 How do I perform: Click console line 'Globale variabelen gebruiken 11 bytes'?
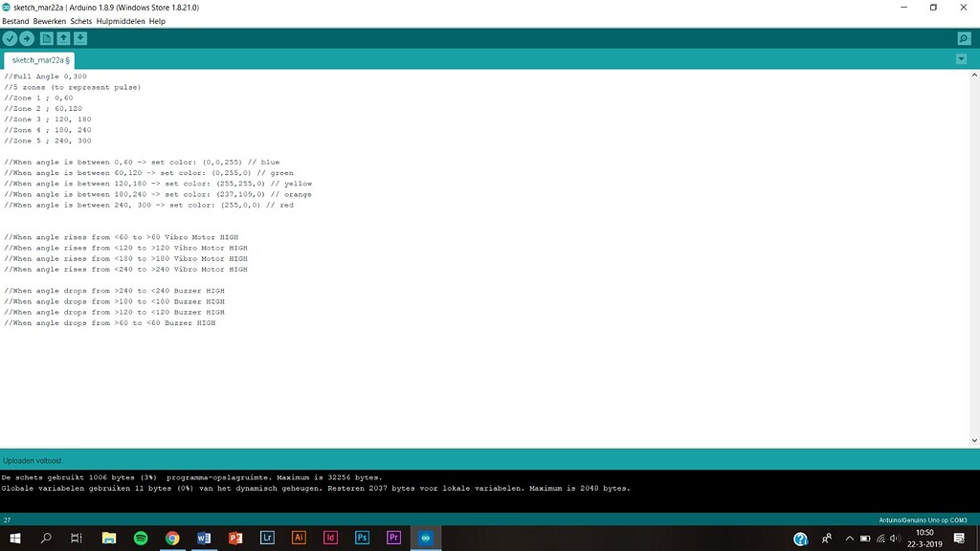pos(316,489)
